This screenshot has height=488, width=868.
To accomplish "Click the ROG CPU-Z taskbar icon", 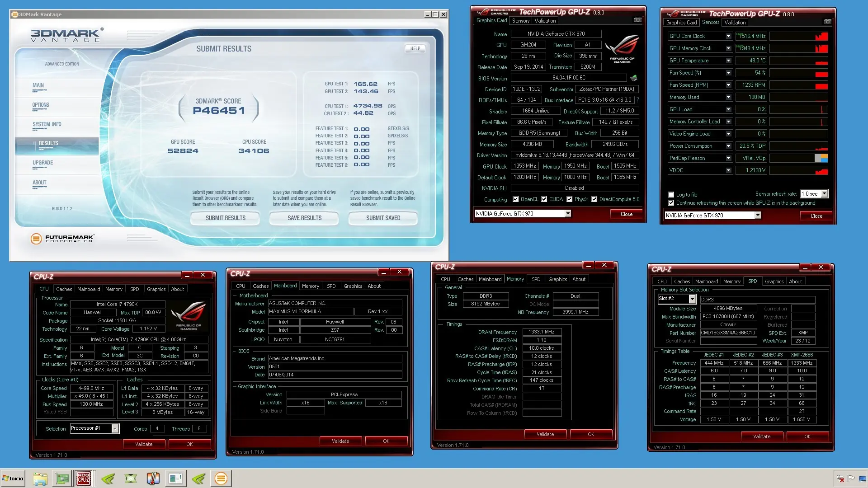I will tap(84, 479).
